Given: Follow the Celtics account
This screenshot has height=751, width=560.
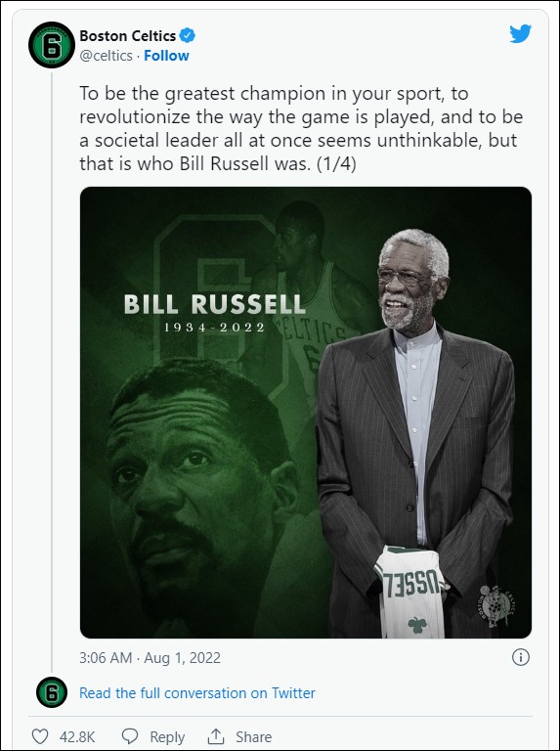Looking at the screenshot, I should pyautogui.click(x=166, y=56).
